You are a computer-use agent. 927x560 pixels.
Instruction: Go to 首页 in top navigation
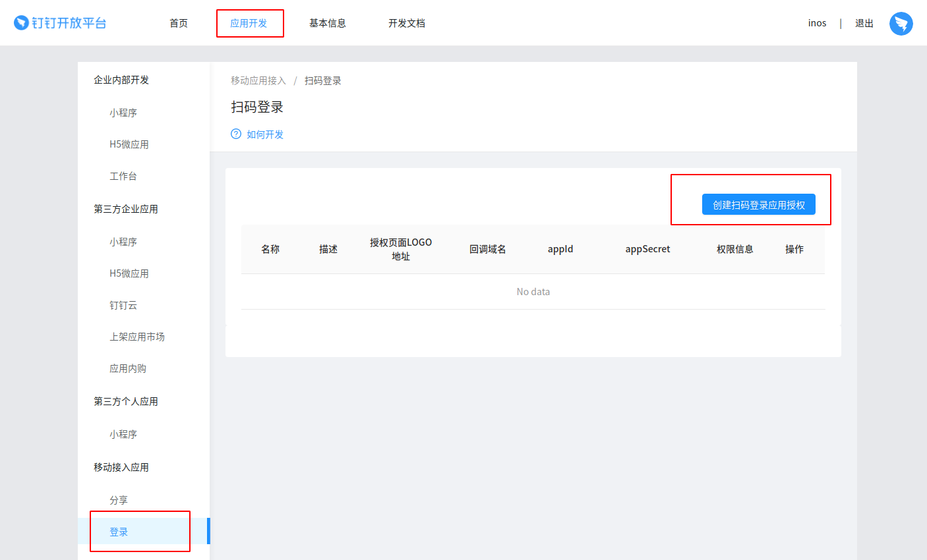coord(179,23)
